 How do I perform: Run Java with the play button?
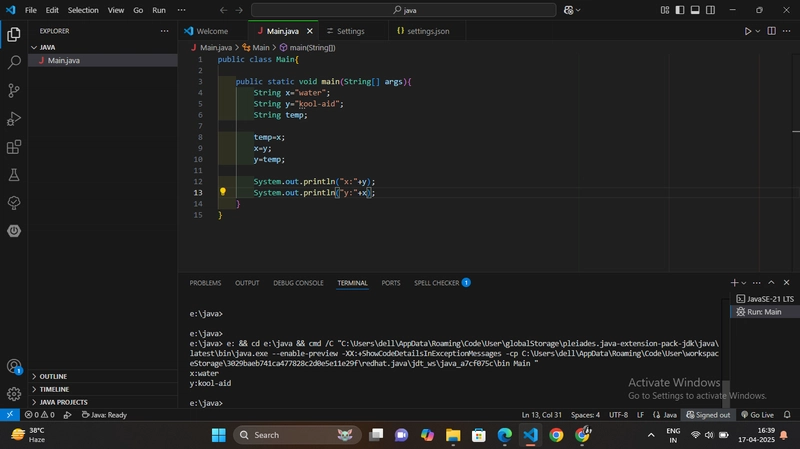pos(747,31)
